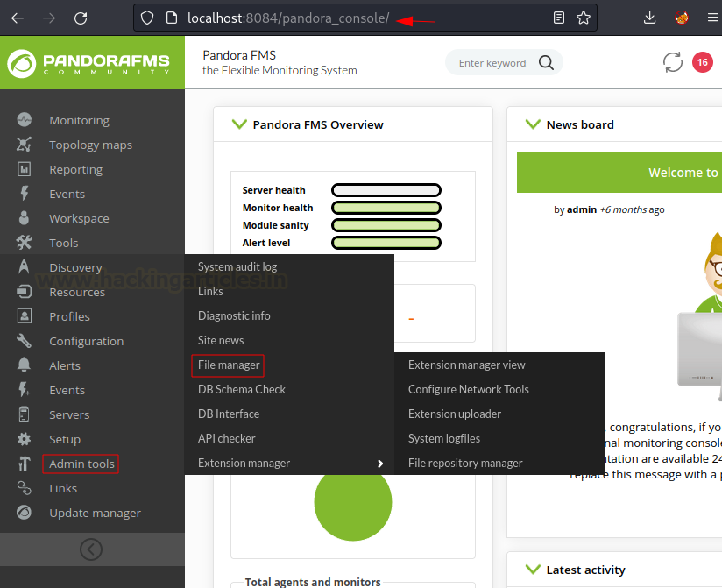Click the Configuration wrench icon
Image resolution: width=722 pixels, height=588 pixels.
pos(24,341)
